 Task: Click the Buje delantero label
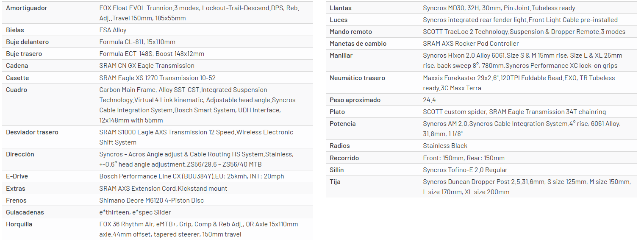click(x=28, y=42)
